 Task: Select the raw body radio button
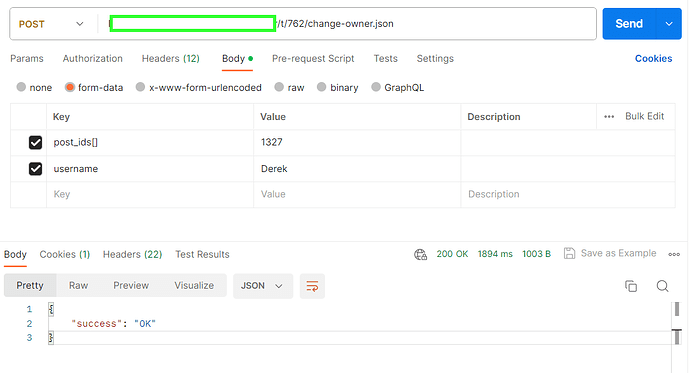(279, 87)
